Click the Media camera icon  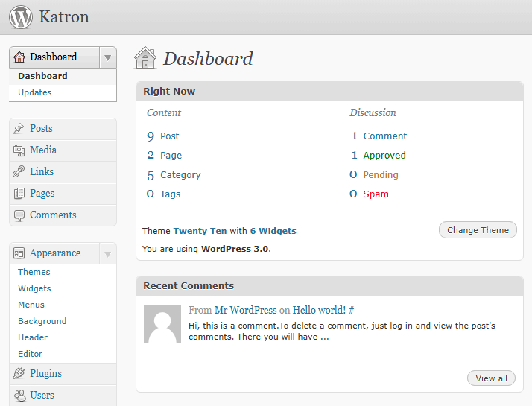tap(19, 150)
